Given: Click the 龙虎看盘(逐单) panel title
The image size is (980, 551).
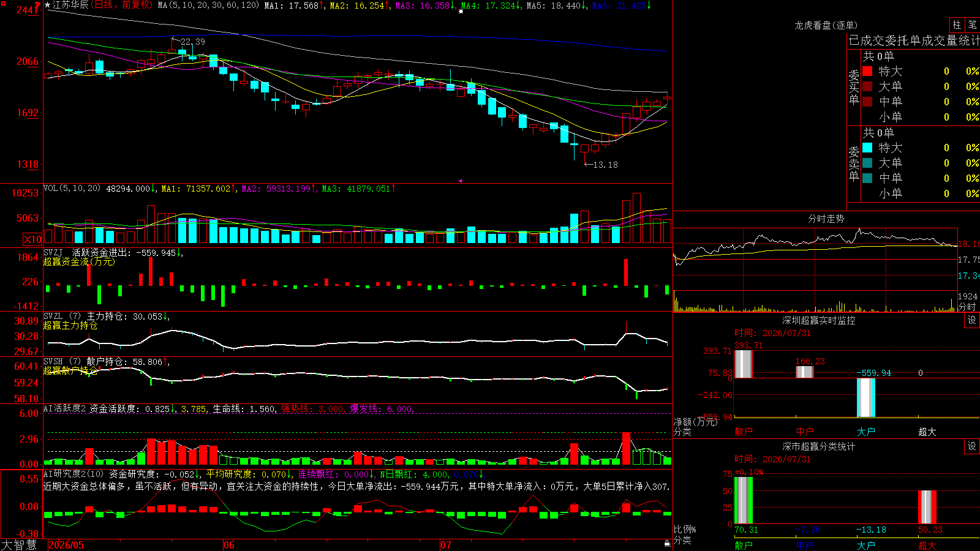Looking at the screenshot, I should [x=826, y=25].
